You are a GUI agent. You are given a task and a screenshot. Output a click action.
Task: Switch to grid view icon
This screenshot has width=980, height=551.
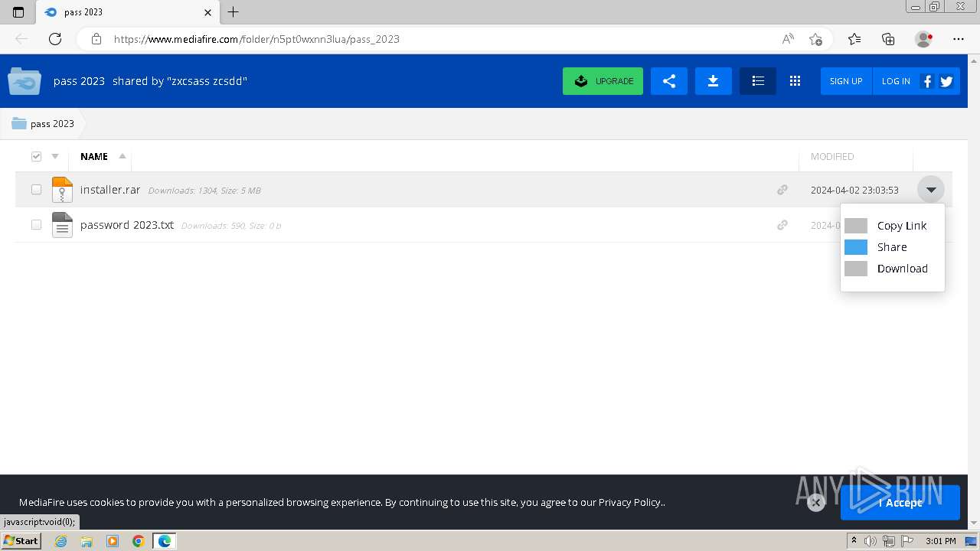point(795,81)
